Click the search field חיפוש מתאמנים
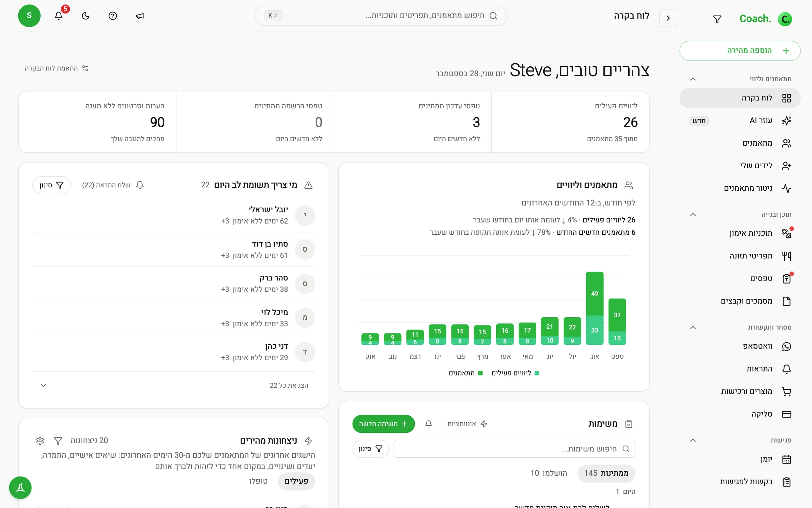 click(381, 16)
